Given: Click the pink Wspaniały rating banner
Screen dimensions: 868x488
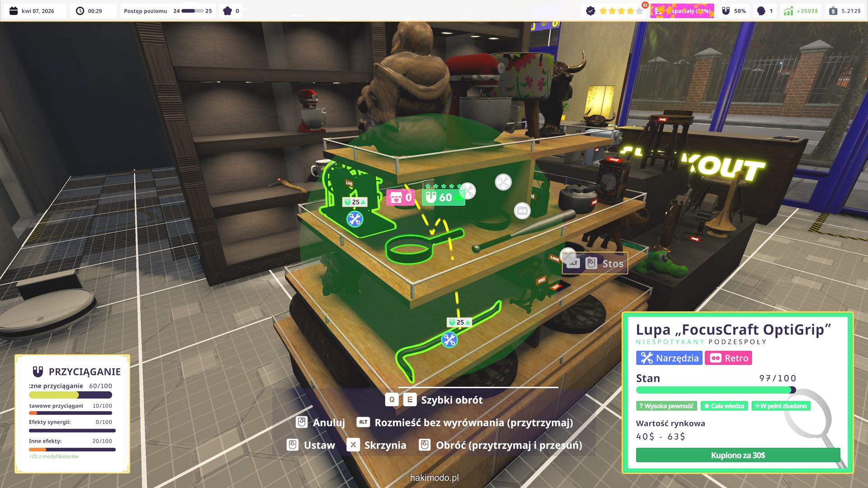Looking at the screenshot, I should click(682, 11).
